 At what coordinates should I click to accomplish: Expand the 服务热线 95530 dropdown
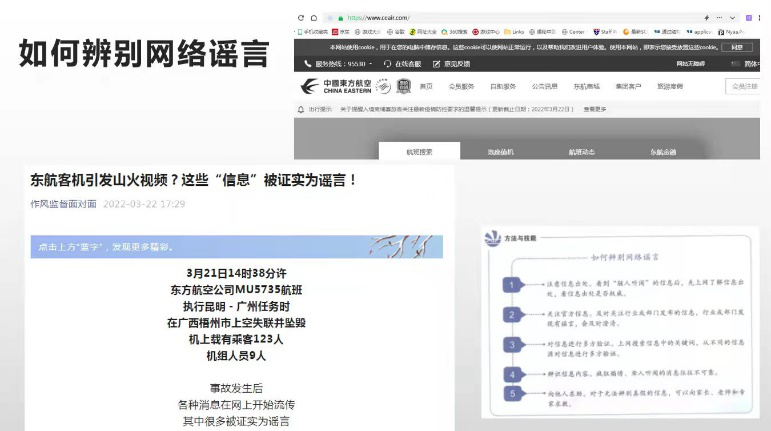[369, 64]
